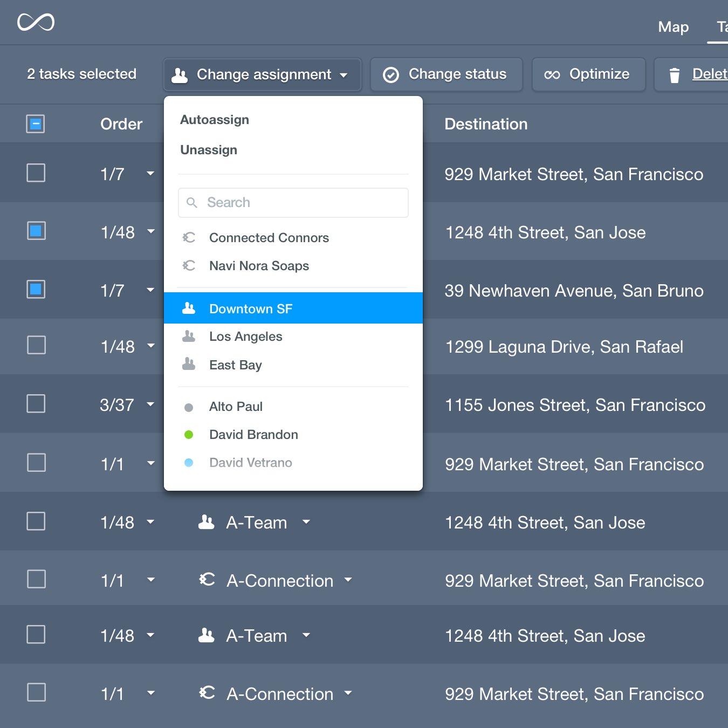728x728 pixels.
Task: Switch to the Map tab
Action: coord(673,27)
